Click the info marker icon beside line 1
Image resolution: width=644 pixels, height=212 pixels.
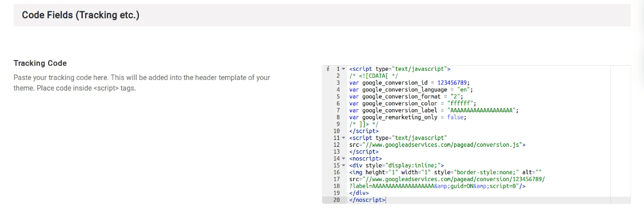point(328,69)
